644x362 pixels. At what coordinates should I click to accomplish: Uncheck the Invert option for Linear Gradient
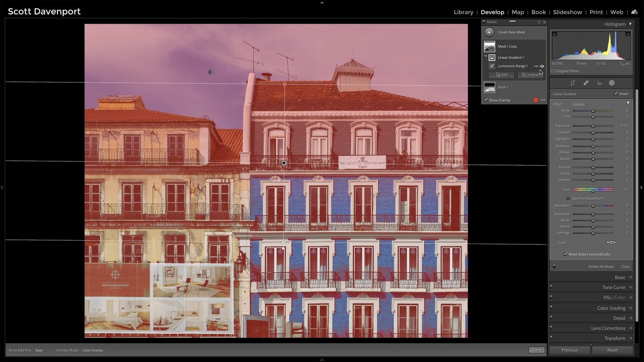pos(617,94)
